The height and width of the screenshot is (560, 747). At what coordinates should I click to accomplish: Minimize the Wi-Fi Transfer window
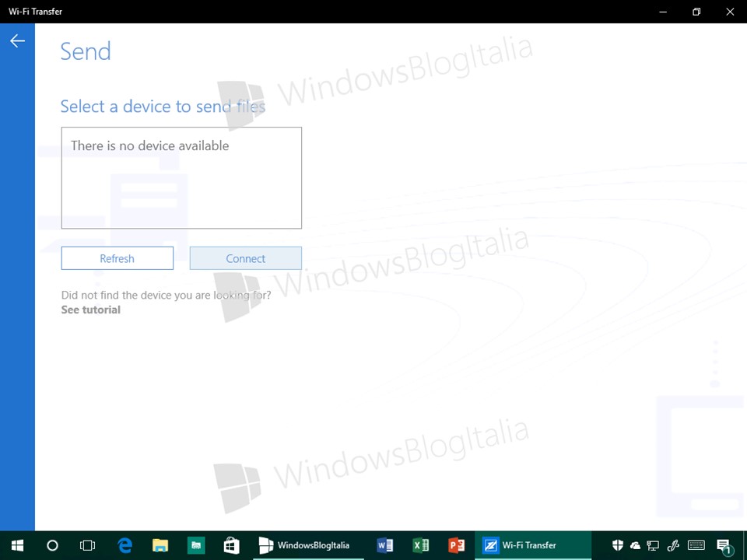663,12
